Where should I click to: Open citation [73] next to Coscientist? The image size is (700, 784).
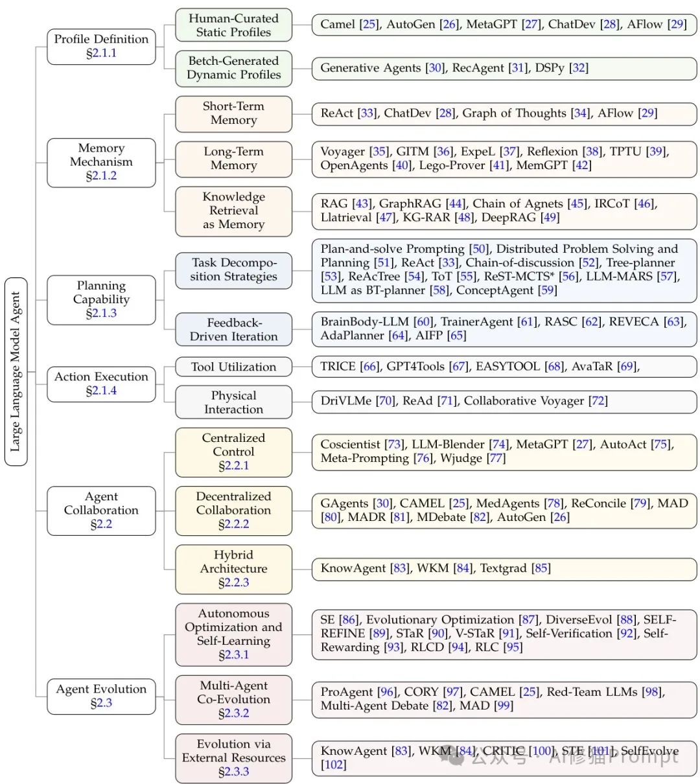(394, 444)
